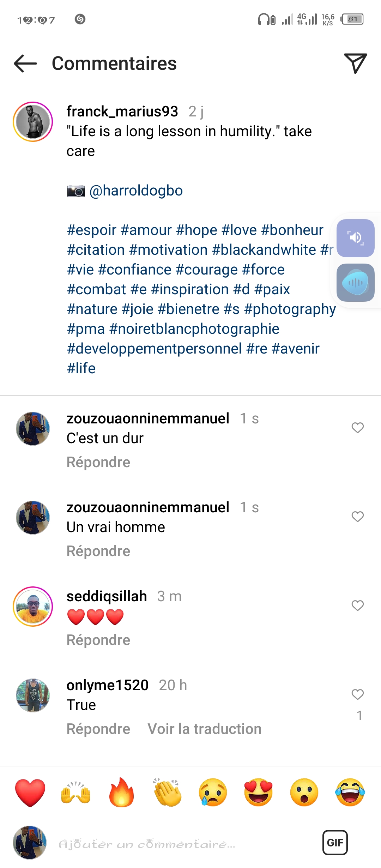
Task: Like onlyme1520's "True" comment
Action: coord(357,694)
